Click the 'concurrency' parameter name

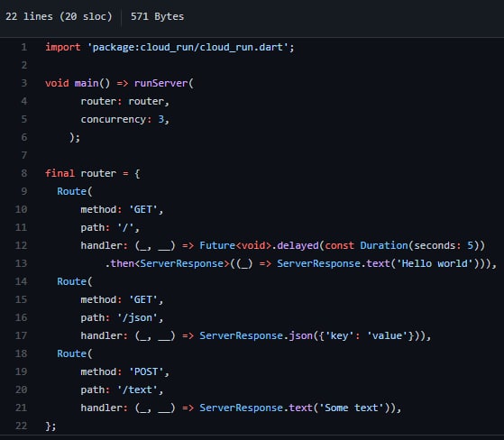pos(114,119)
